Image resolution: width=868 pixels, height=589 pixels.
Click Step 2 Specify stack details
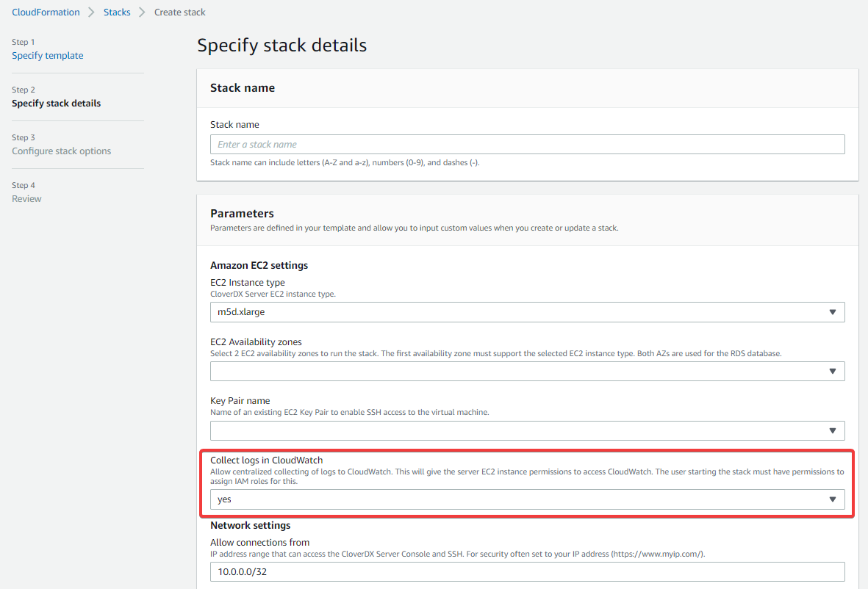point(56,103)
